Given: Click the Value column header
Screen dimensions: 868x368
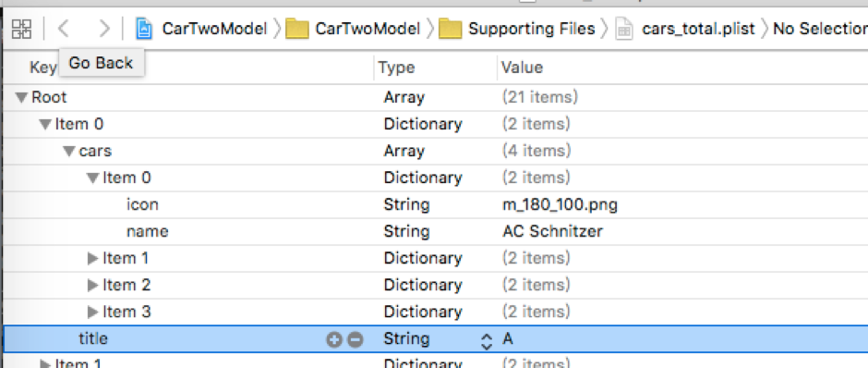Looking at the screenshot, I should pos(522,67).
